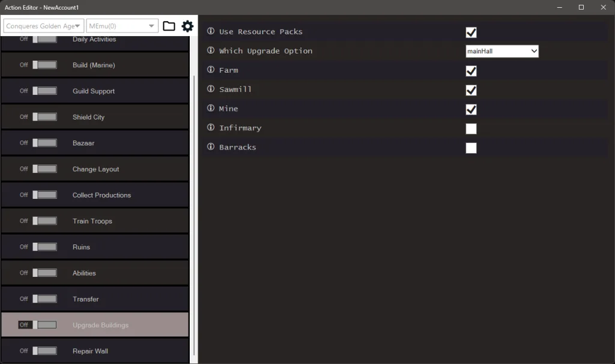Click info icon beside Farm
This screenshot has width=615, height=364.
[211, 70]
